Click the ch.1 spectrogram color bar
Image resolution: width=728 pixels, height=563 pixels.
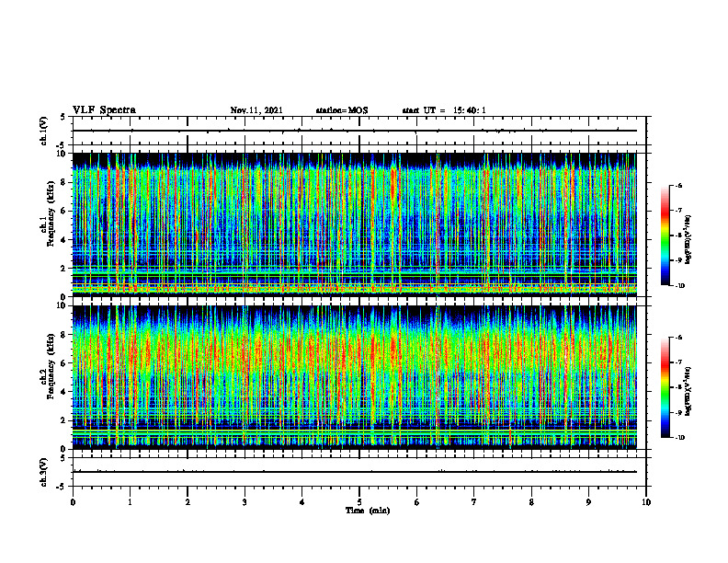click(x=665, y=236)
